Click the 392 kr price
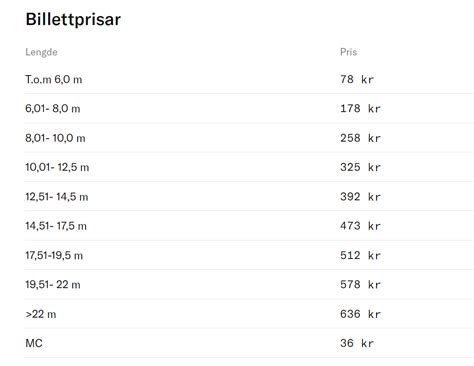Screen dimensions: 474x366 (360, 197)
